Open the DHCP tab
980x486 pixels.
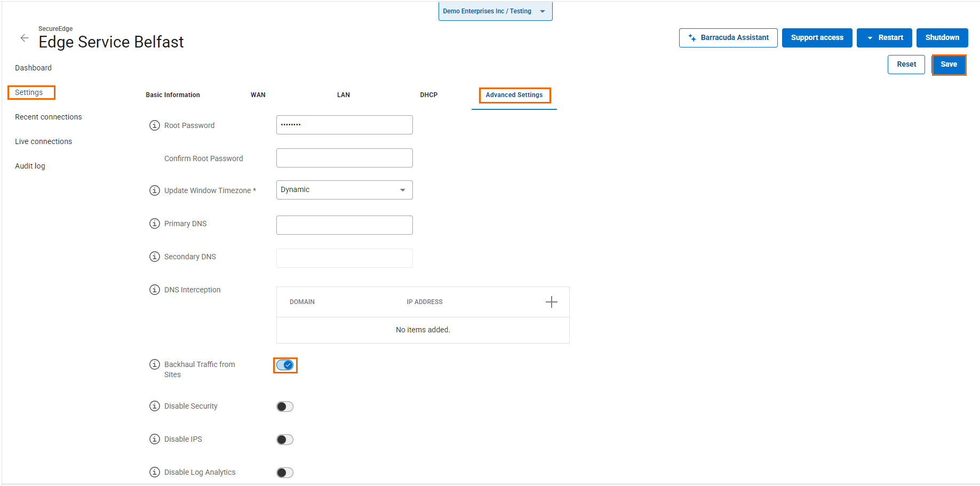coord(428,95)
